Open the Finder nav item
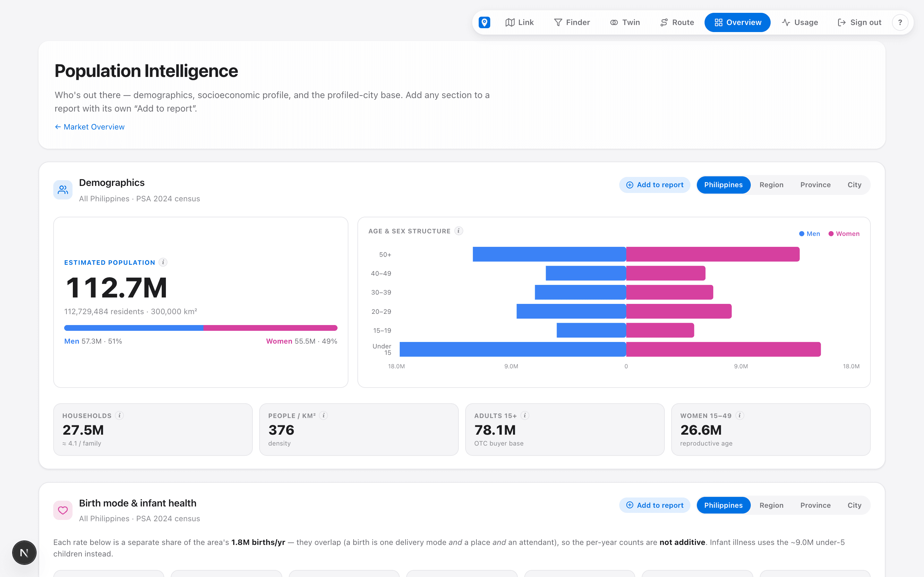The height and width of the screenshot is (577, 924). 572,22
